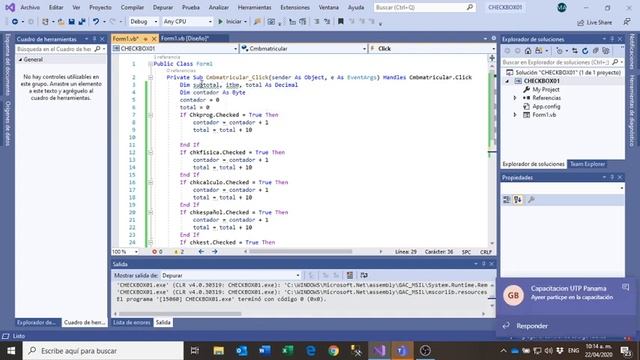Collapse the If chkfisica.Checked block outline toggle
Image resolution: width=640 pixels, height=360 pixels.
pyautogui.click(x=151, y=153)
